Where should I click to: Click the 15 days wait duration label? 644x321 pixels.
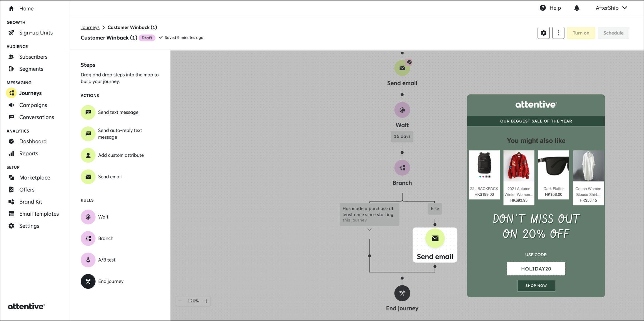402,136
